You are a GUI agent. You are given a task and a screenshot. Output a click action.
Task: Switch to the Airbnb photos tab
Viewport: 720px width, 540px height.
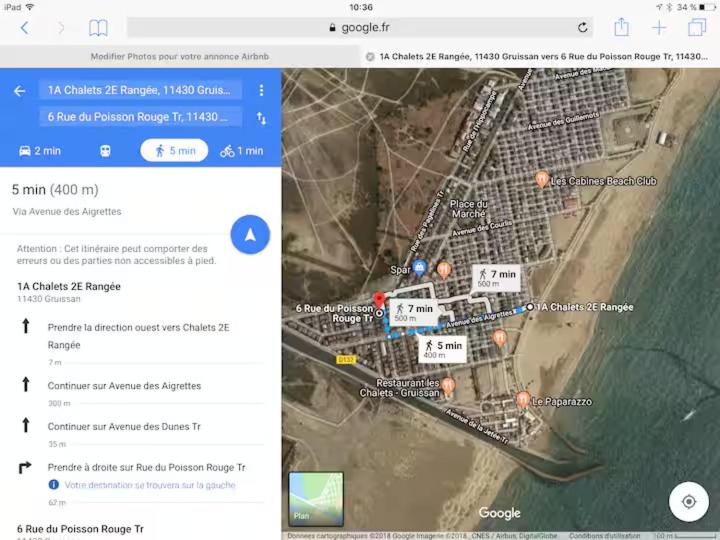click(180, 56)
